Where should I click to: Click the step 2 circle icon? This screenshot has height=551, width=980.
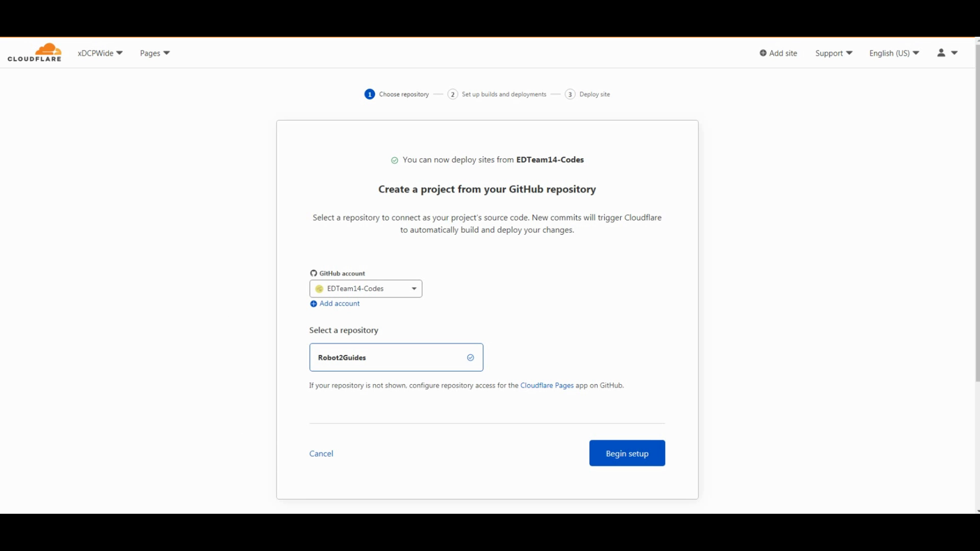(453, 94)
